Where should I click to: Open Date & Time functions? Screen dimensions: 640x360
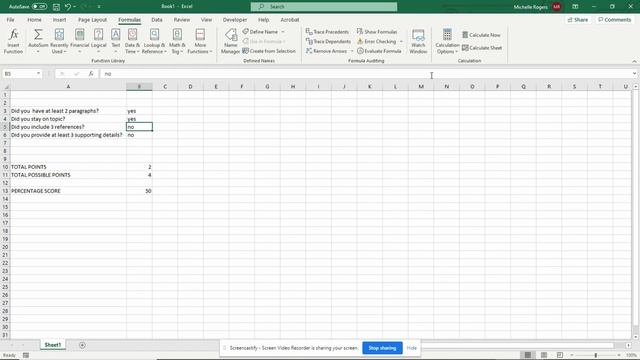click(x=132, y=41)
